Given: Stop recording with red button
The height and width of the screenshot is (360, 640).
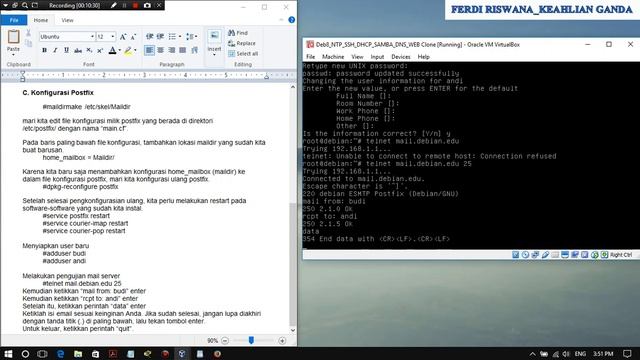Looking at the screenshot, I should [x=135, y=5].
